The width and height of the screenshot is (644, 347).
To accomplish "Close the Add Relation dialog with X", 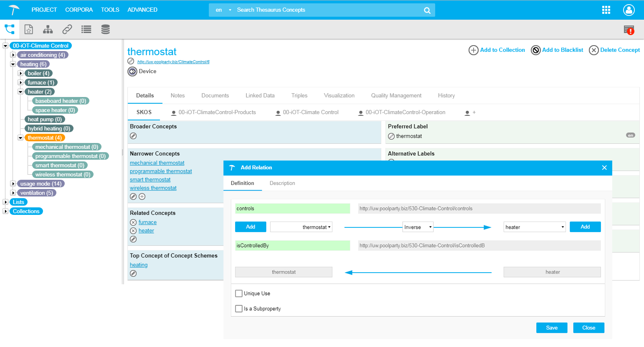I will [604, 168].
